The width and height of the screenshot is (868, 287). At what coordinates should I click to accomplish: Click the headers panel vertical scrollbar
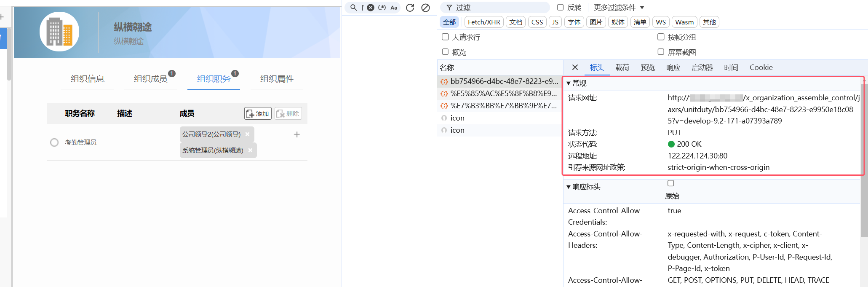[864, 160]
